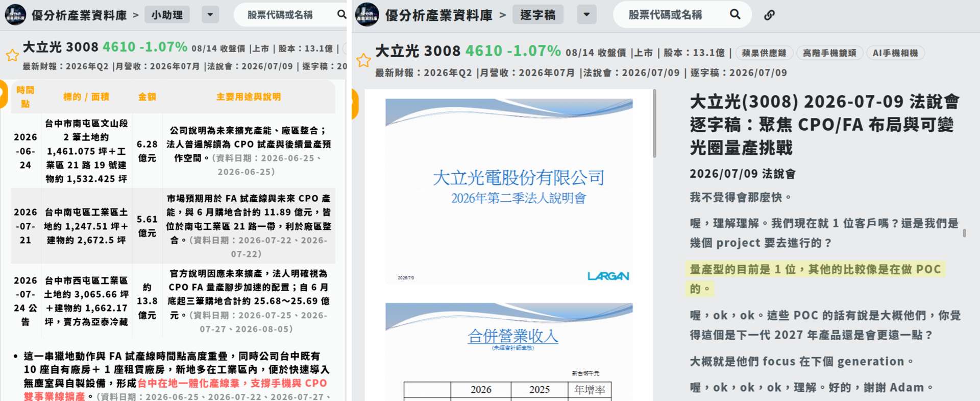Select the AI手機相機 tag
The height and width of the screenshot is (401, 980).
(x=895, y=53)
